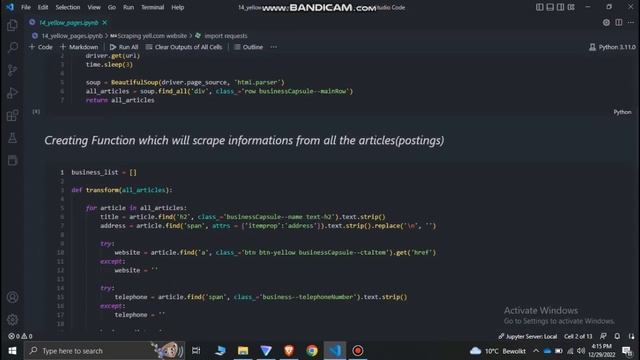Image resolution: width=640 pixels, height=360 pixels.
Task: Click the return all_articles line
Action: click(120, 100)
